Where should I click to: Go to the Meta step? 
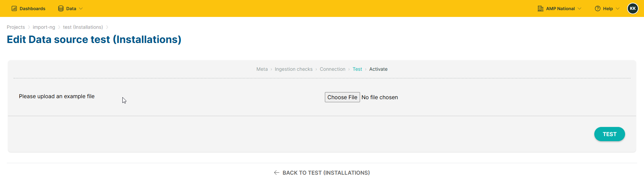[x=262, y=69]
